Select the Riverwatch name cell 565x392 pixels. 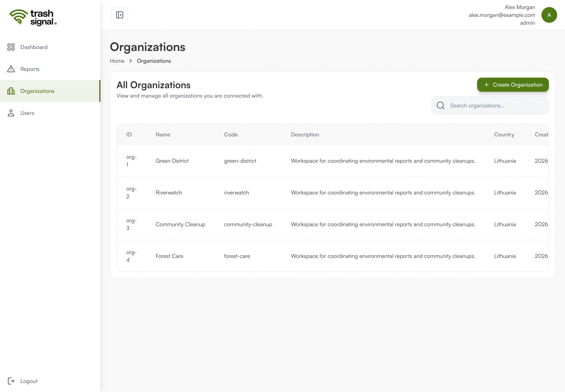point(169,192)
